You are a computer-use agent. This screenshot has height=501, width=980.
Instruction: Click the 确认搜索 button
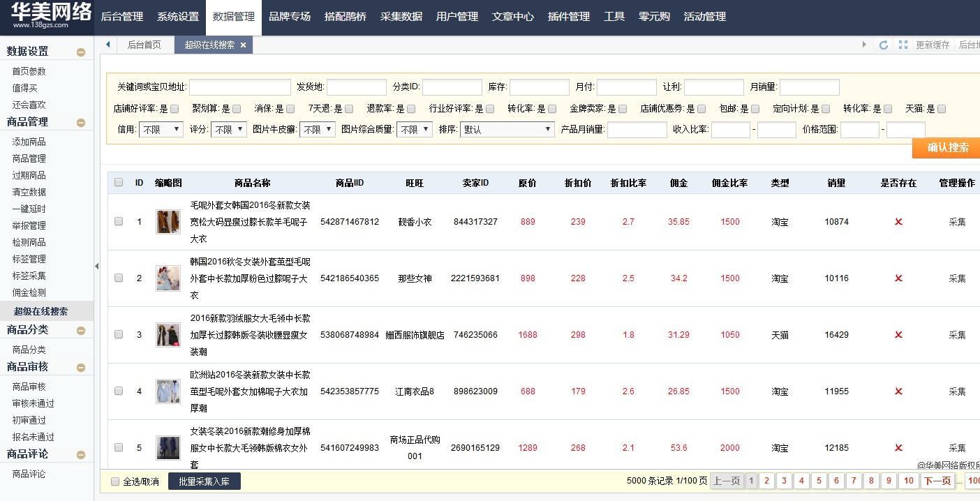point(946,148)
